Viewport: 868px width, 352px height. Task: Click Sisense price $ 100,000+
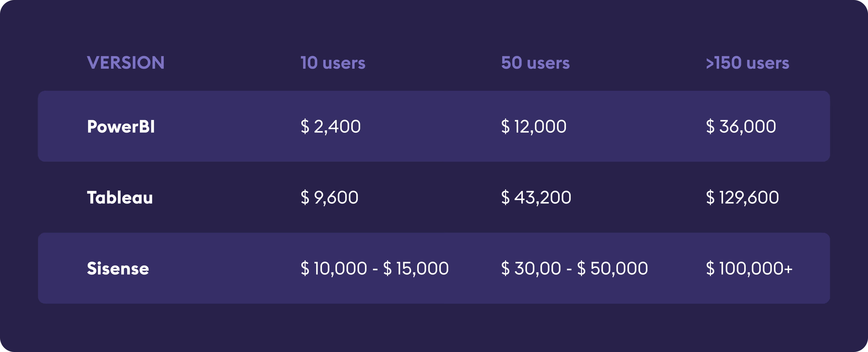(x=749, y=269)
